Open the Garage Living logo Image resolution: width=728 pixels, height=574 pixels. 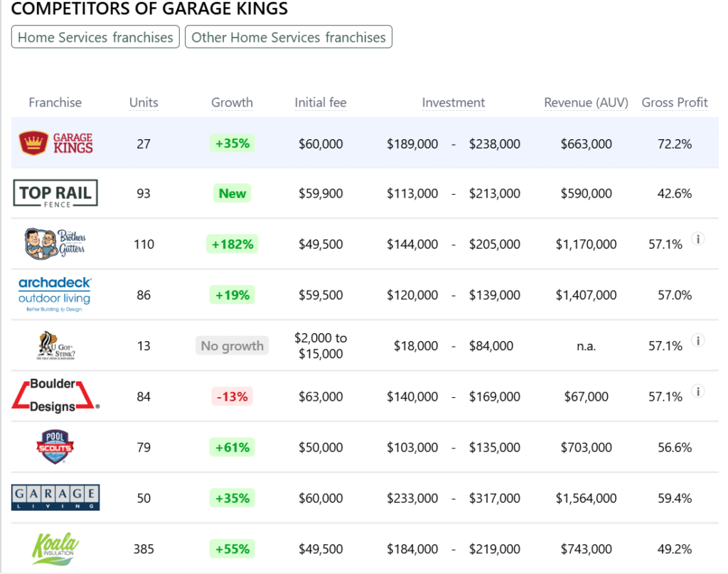(55, 497)
